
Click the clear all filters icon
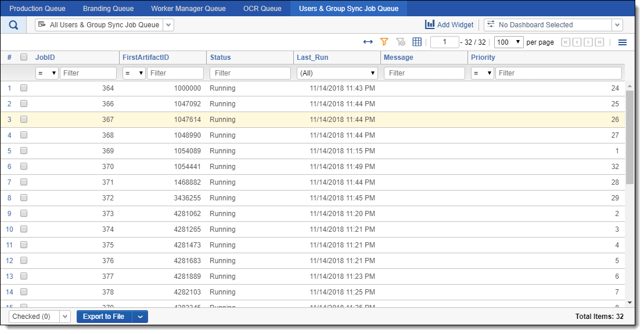click(400, 42)
